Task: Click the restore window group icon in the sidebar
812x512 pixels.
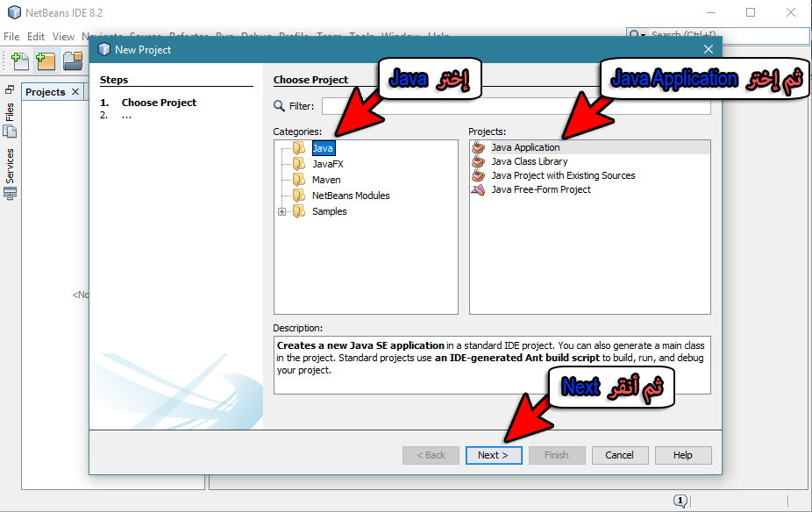Action: [10, 89]
